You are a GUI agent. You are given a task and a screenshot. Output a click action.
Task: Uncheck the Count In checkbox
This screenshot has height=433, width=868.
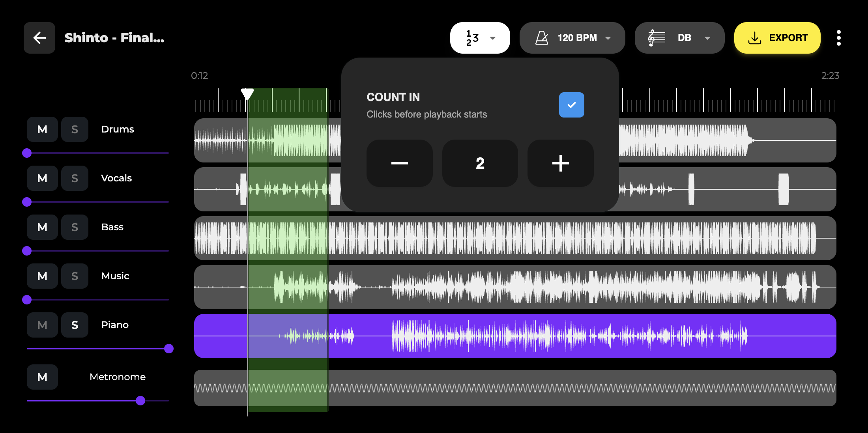click(x=571, y=105)
